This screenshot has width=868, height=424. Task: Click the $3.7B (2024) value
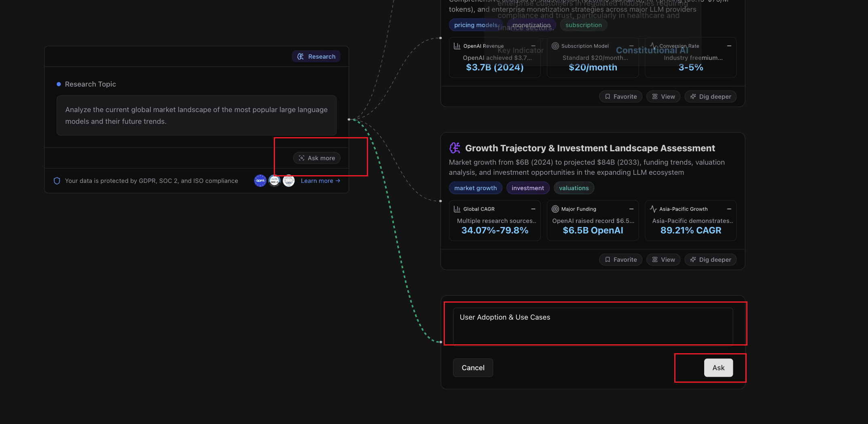pyautogui.click(x=495, y=68)
